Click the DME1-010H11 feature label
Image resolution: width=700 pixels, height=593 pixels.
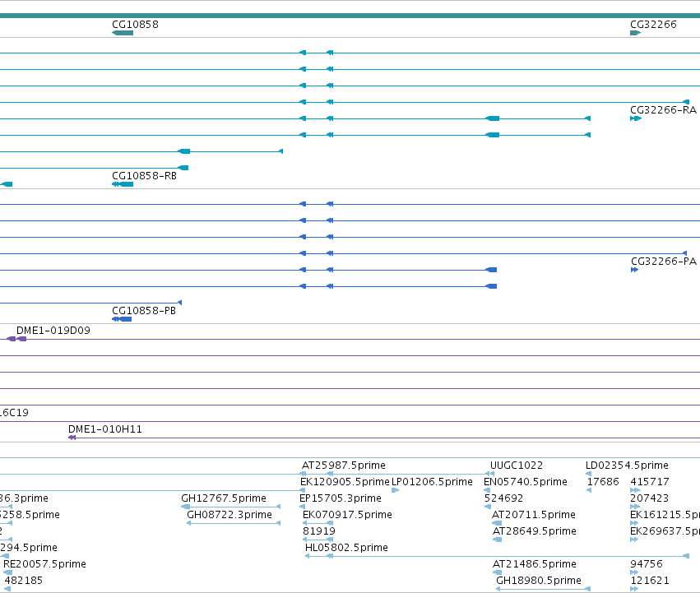coord(105,429)
